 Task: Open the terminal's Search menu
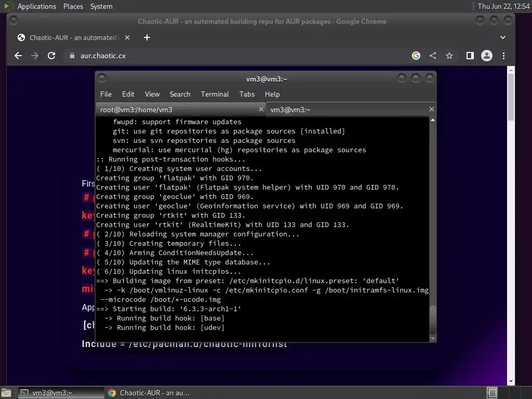point(180,95)
